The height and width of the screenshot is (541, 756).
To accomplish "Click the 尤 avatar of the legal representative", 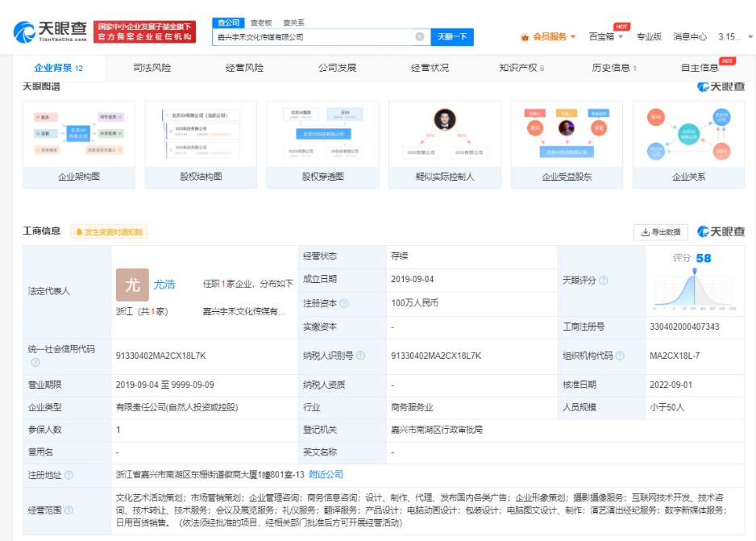I will coord(133,285).
